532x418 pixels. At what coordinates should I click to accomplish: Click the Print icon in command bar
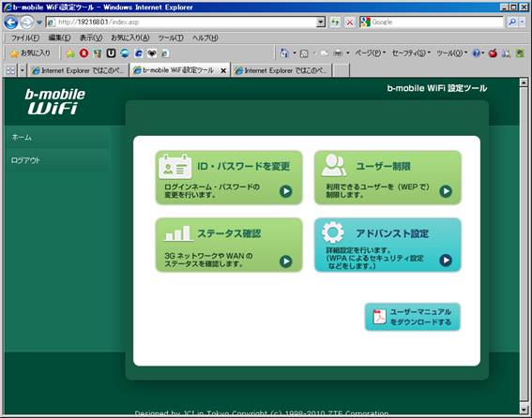(x=339, y=53)
